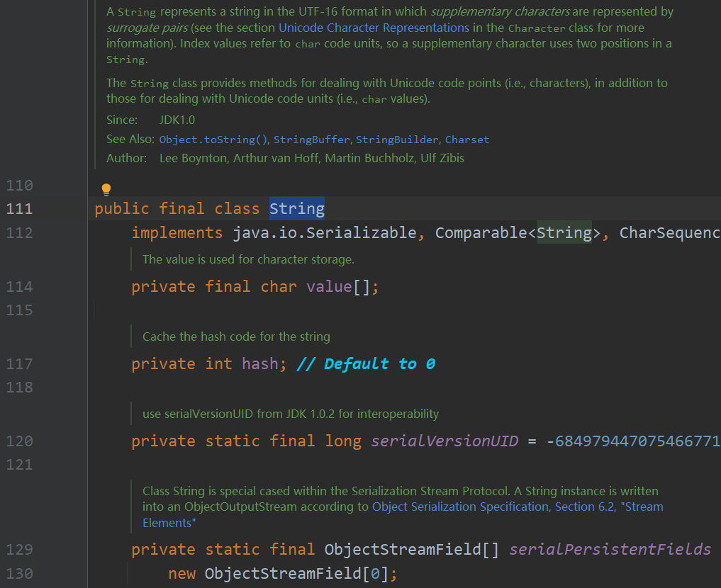Image resolution: width=721 pixels, height=588 pixels.
Task: Follow the StringBuilder See Also link
Action: click(x=397, y=140)
